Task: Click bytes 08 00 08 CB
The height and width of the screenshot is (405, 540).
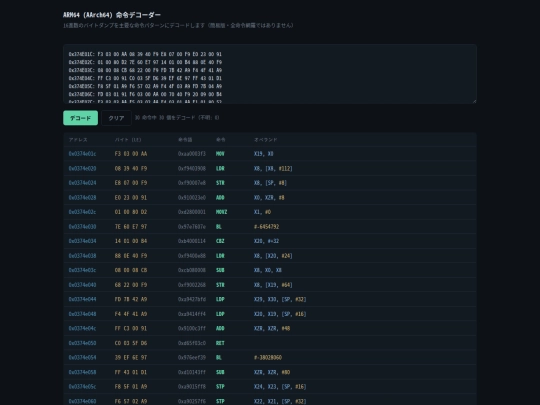Action: coord(131,270)
